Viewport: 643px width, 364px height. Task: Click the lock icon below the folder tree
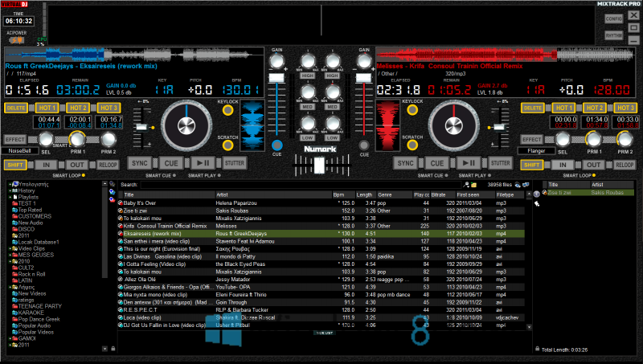click(113, 349)
